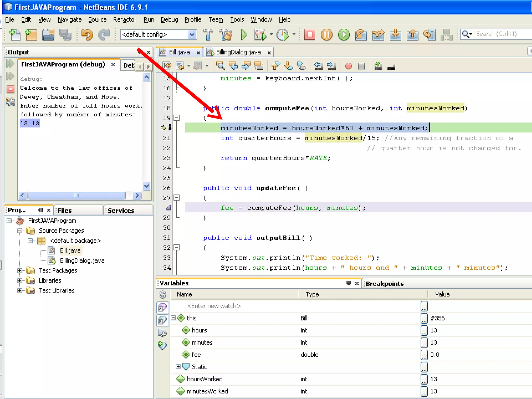Toggle the code fold marker at line 19
Screen dimensions: 532x399
[x=177, y=118]
